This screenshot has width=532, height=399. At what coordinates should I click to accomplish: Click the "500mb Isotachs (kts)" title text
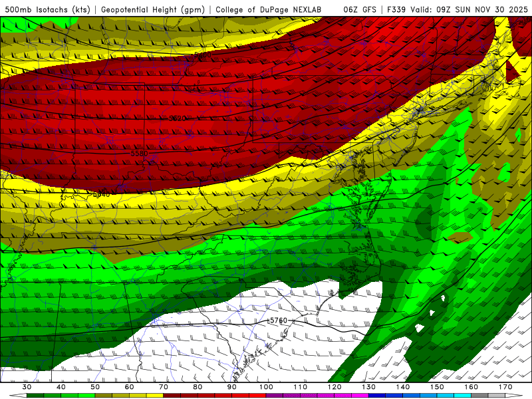48,10
